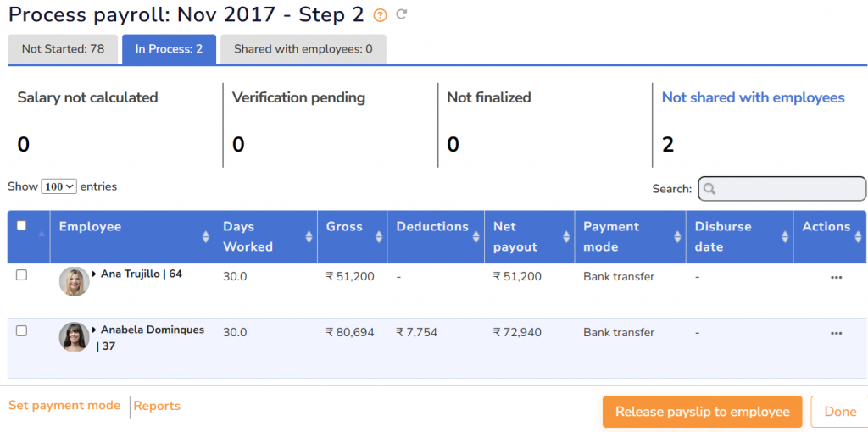The width and height of the screenshot is (868, 432).
Task: Expand Ana Trujillo's row details arrow
Action: (x=95, y=274)
